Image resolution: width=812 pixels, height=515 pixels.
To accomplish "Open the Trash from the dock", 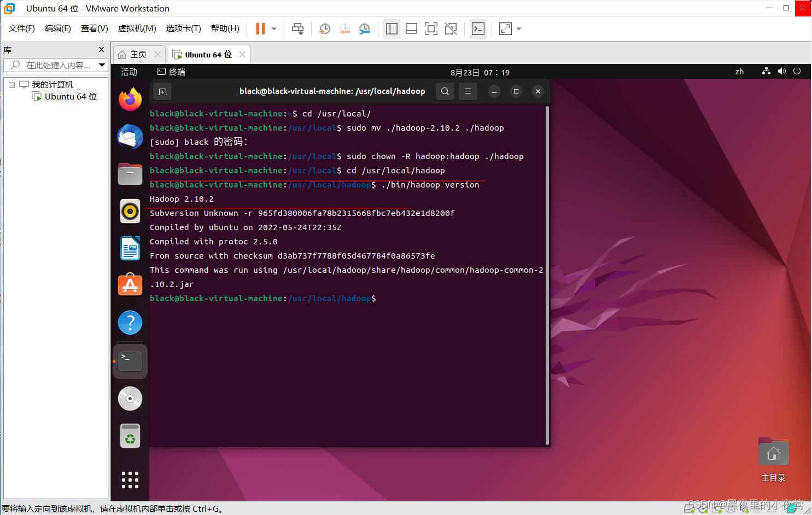I will click(x=130, y=436).
